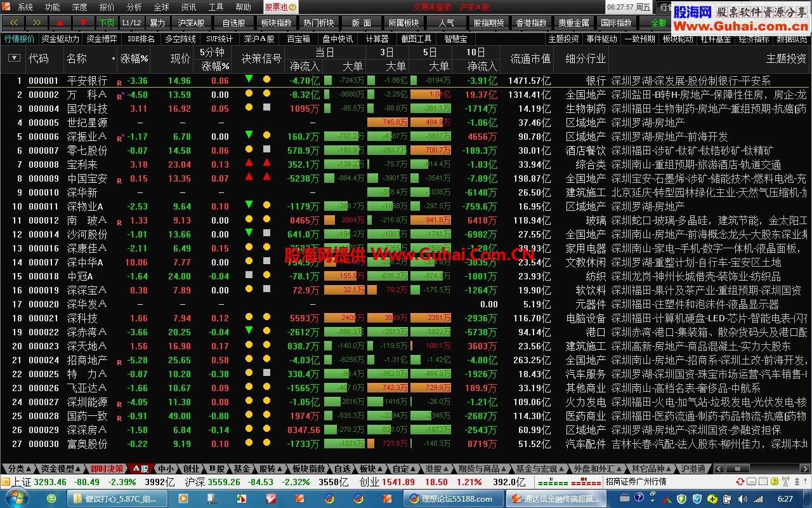Select the 即时决策 bottom tab
The image size is (812, 508).
[106, 469]
